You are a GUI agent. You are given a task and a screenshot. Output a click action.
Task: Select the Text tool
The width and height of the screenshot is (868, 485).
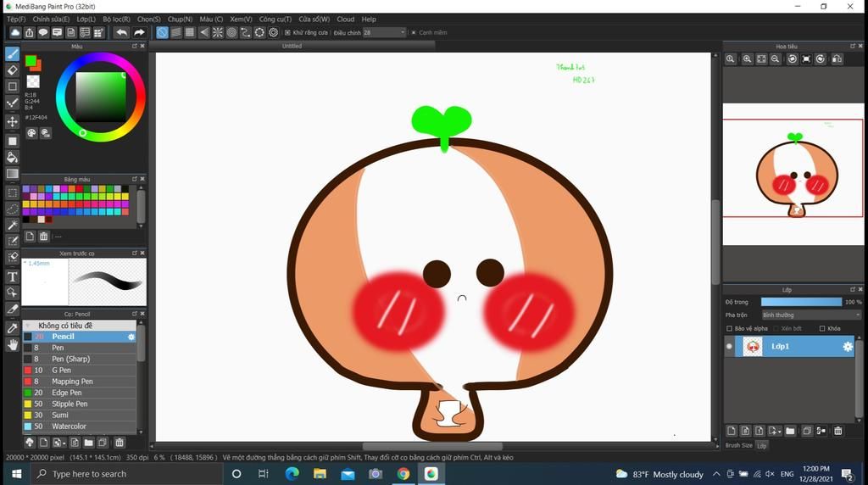coord(12,276)
